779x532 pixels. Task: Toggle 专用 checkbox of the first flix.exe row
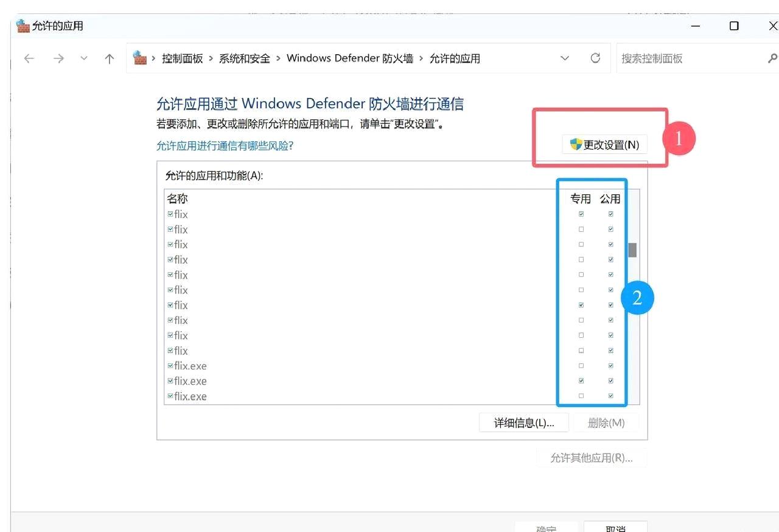click(581, 366)
